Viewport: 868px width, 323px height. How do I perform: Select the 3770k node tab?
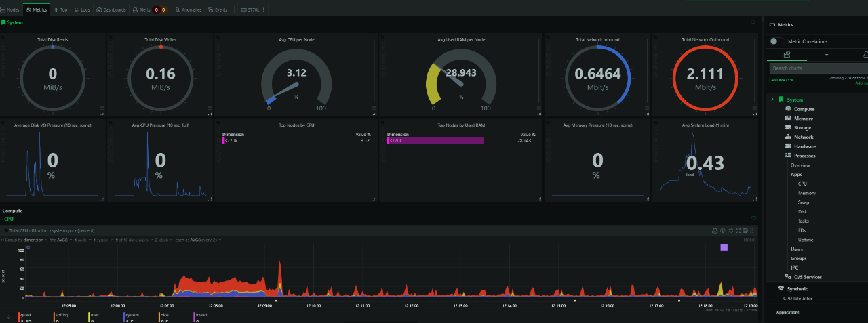[x=253, y=10]
